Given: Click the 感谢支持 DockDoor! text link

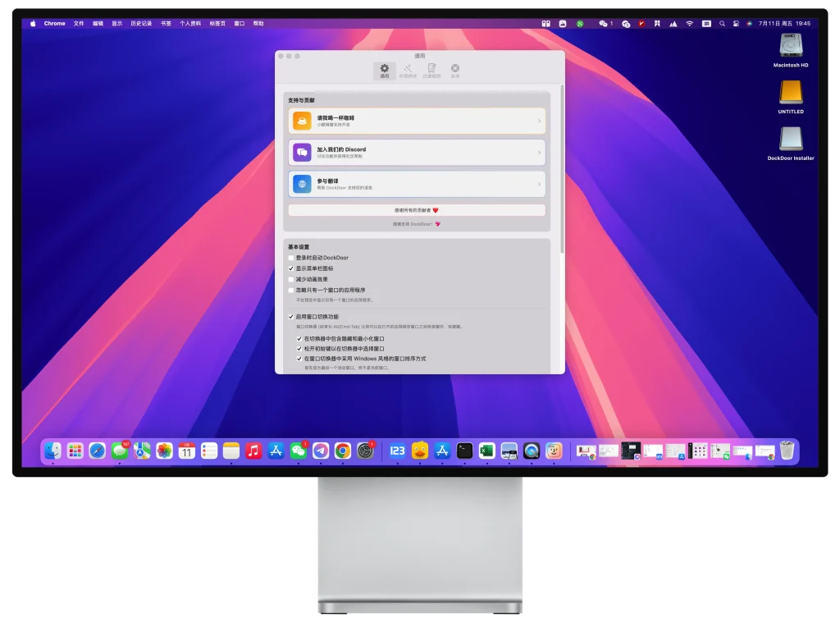Looking at the screenshot, I should tap(416, 222).
